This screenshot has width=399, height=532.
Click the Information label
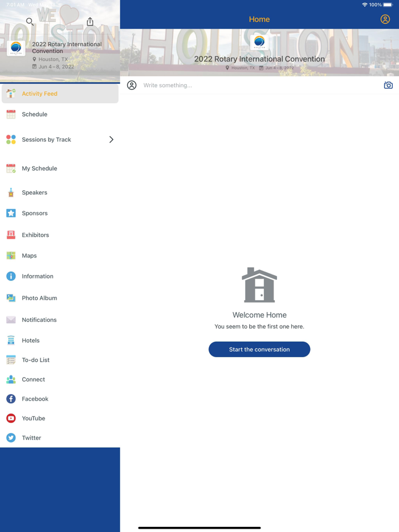pyautogui.click(x=38, y=276)
